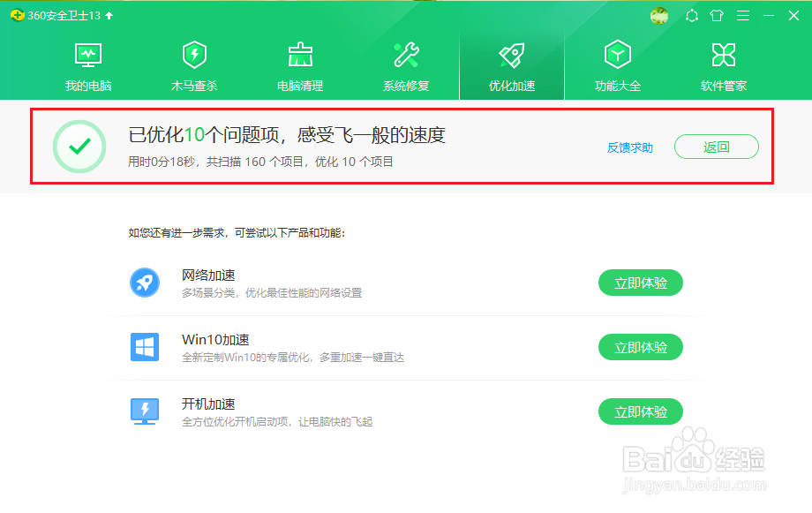The image size is (812, 513).
Task: Click 立即体验 for Win10加速
Action: [641, 347]
